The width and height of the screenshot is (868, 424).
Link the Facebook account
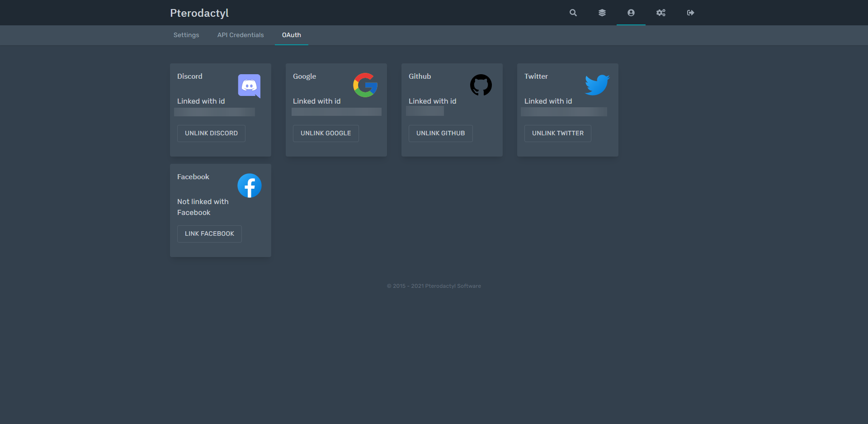click(x=209, y=234)
